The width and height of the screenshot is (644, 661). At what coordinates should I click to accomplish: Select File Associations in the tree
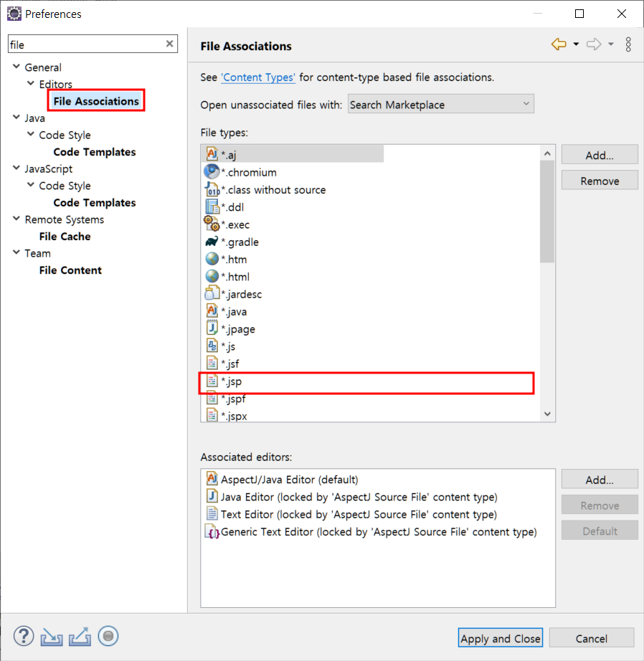tap(96, 101)
